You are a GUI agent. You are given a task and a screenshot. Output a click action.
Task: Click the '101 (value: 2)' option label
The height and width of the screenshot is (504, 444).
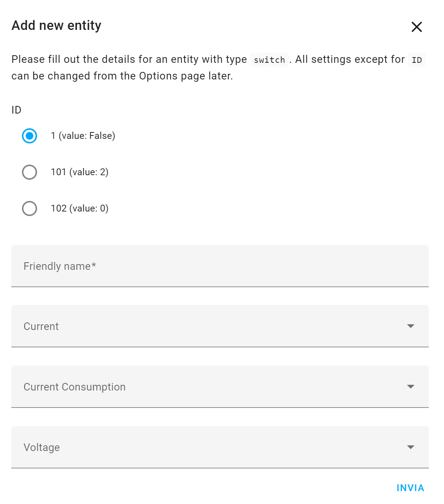79,172
